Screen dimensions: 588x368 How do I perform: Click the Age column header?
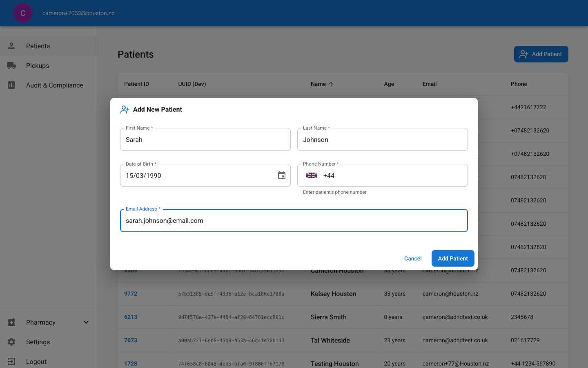click(x=389, y=84)
